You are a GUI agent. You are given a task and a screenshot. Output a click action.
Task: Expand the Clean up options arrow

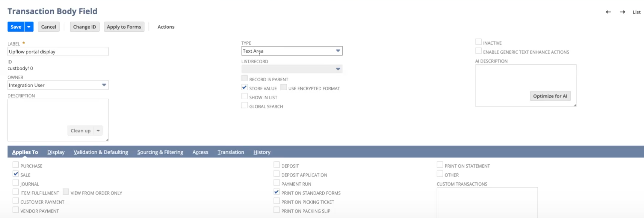(x=98, y=131)
